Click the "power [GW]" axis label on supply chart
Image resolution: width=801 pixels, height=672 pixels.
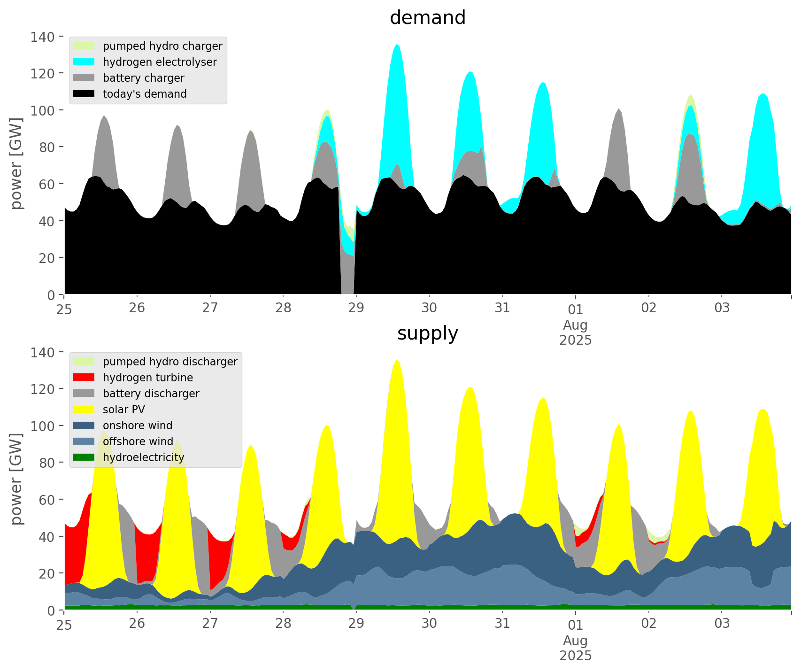coord(16,479)
